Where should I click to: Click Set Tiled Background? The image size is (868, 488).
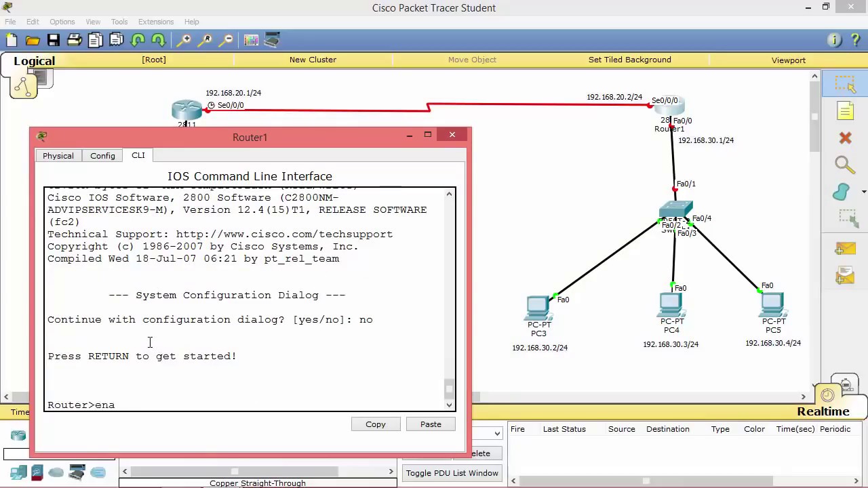(630, 60)
